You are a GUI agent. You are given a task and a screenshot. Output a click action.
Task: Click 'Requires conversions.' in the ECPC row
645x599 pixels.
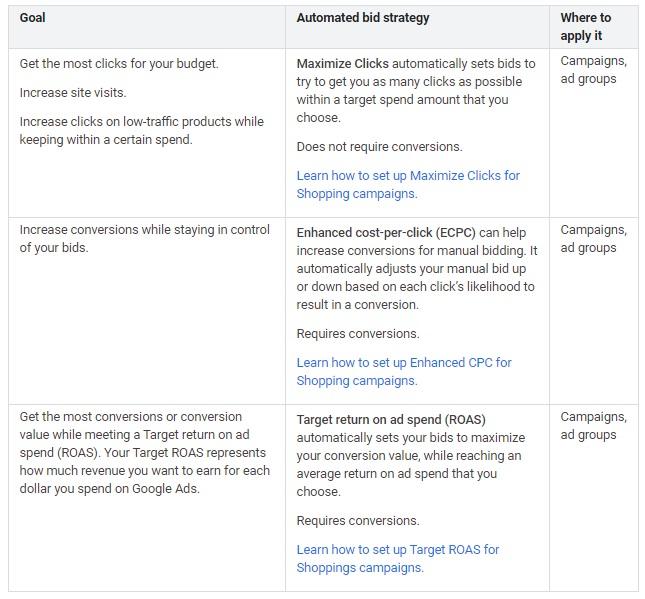pos(358,333)
